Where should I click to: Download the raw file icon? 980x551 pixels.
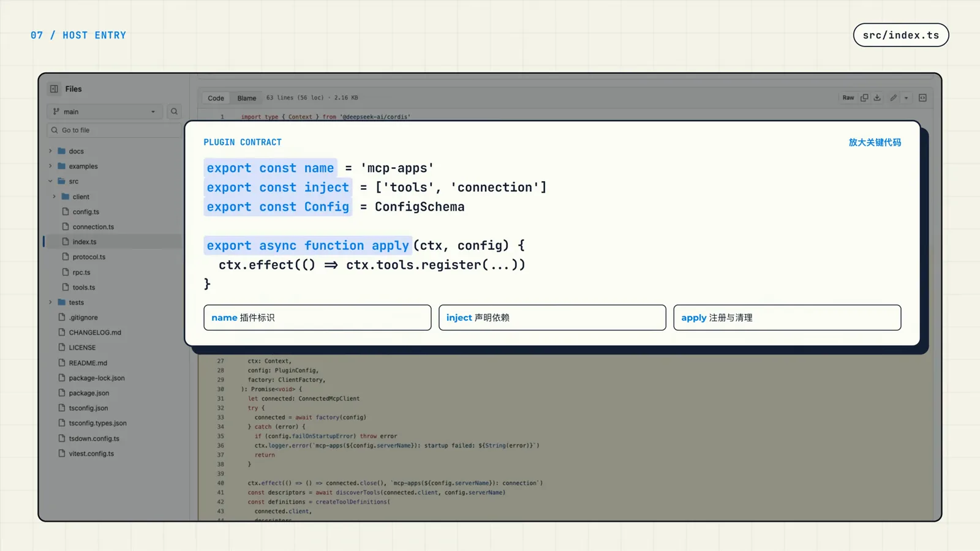877,98
